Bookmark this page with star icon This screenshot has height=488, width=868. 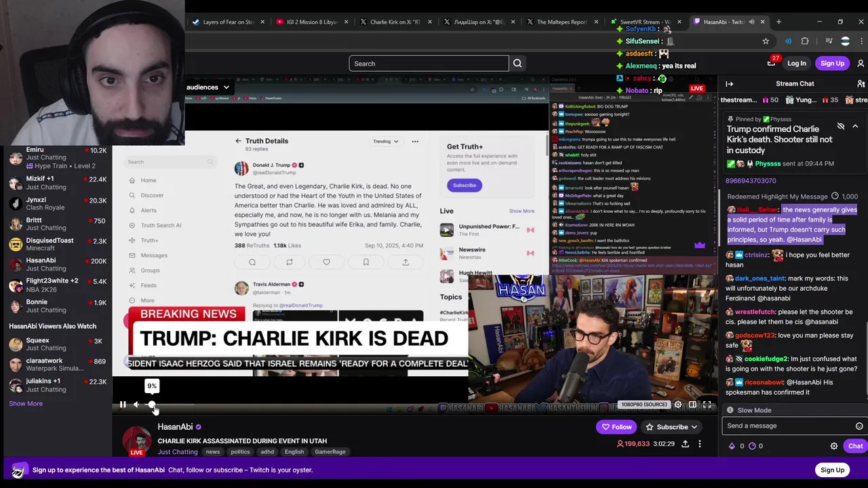click(x=766, y=41)
